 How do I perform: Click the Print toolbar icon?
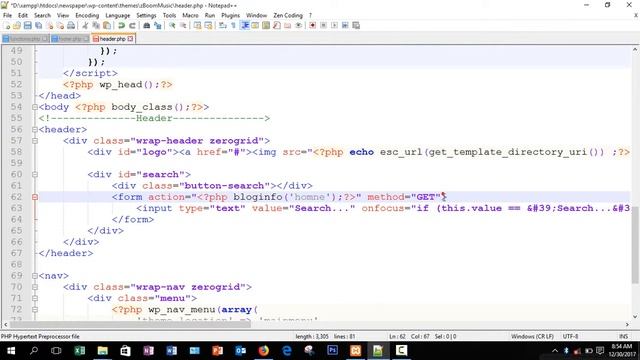click(x=71, y=25)
